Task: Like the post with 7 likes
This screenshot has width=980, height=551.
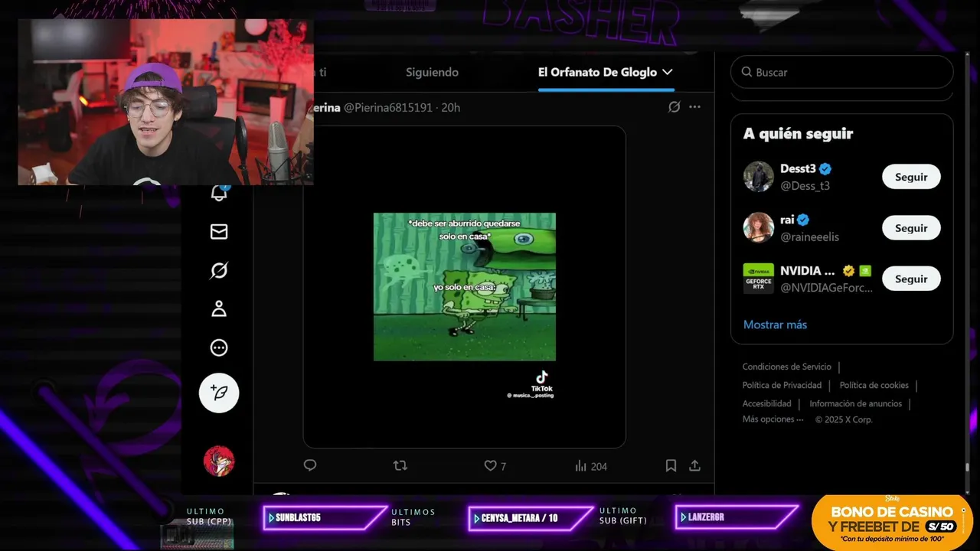Action: click(495, 465)
